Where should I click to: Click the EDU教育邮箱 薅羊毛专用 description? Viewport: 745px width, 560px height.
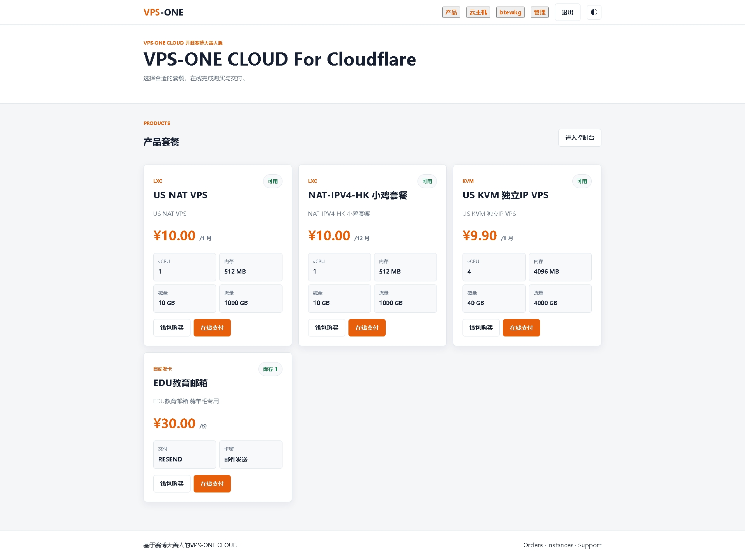186,401
